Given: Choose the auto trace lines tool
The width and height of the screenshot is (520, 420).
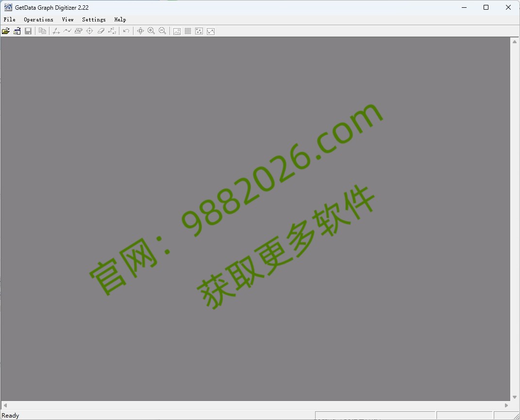Looking at the screenshot, I should (67, 31).
